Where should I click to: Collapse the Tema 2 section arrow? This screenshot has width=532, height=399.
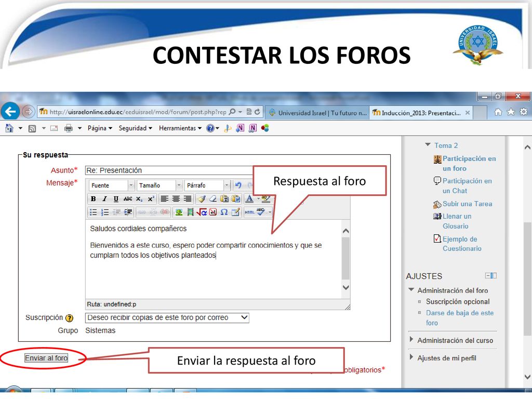(428, 145)
